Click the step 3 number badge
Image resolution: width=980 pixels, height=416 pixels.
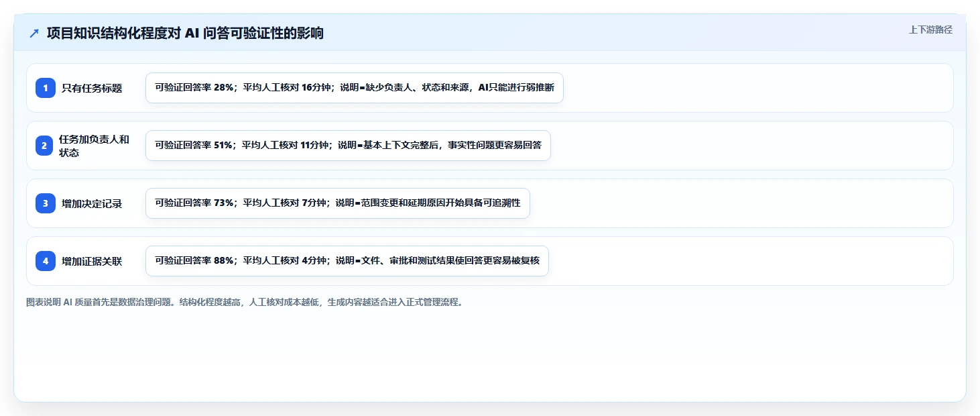click(x=46, y=203)
